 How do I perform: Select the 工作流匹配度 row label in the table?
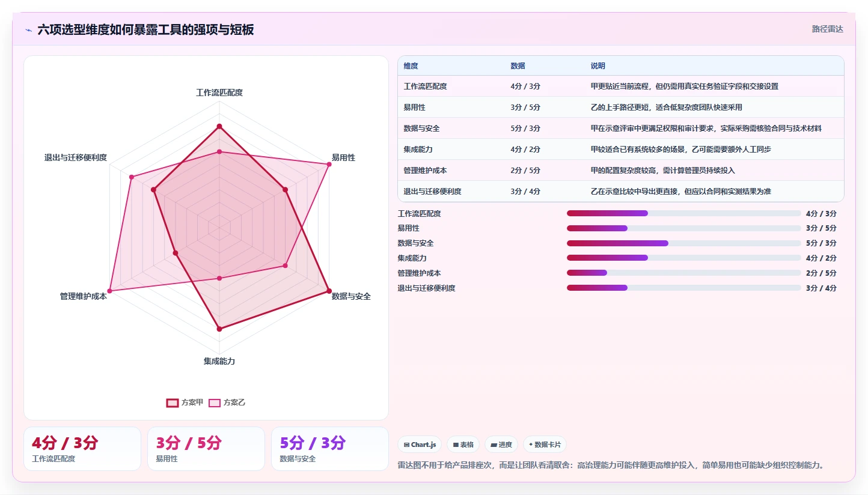(x=425, y=87)
